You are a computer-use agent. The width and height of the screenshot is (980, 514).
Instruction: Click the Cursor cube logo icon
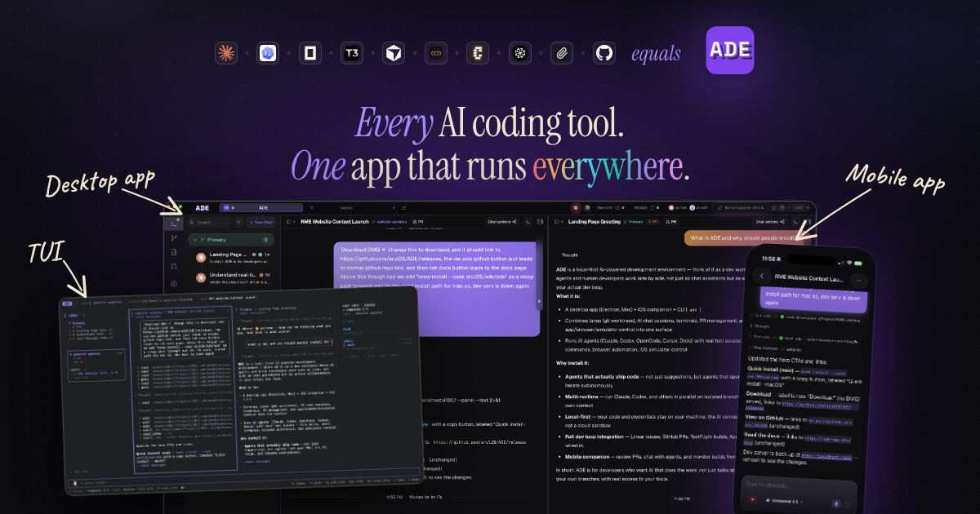(x=394, y=54)
